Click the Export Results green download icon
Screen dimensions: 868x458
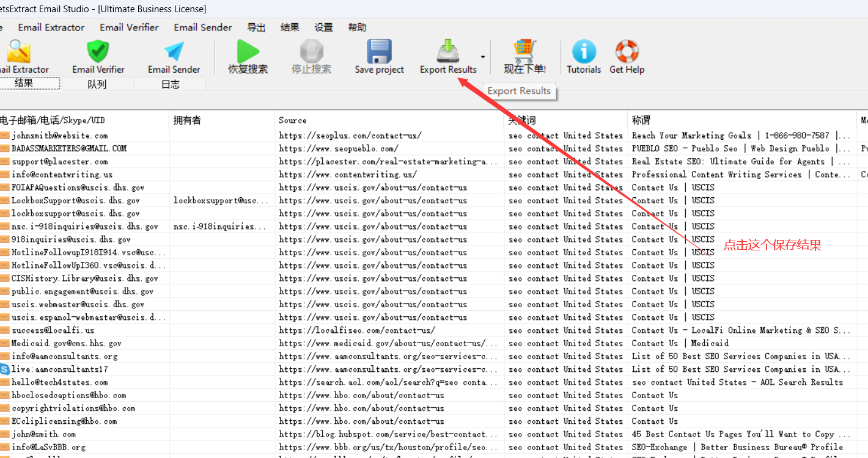[x=447, y=50]
